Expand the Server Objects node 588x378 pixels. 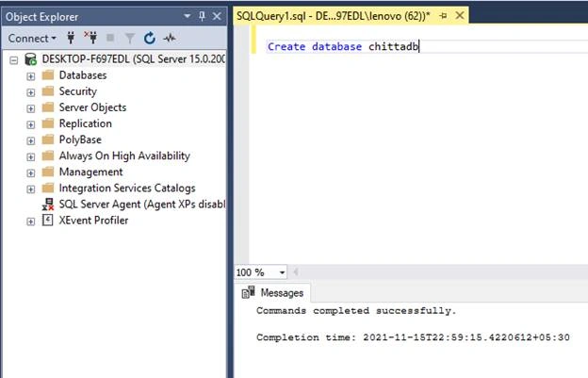[31, 108]
